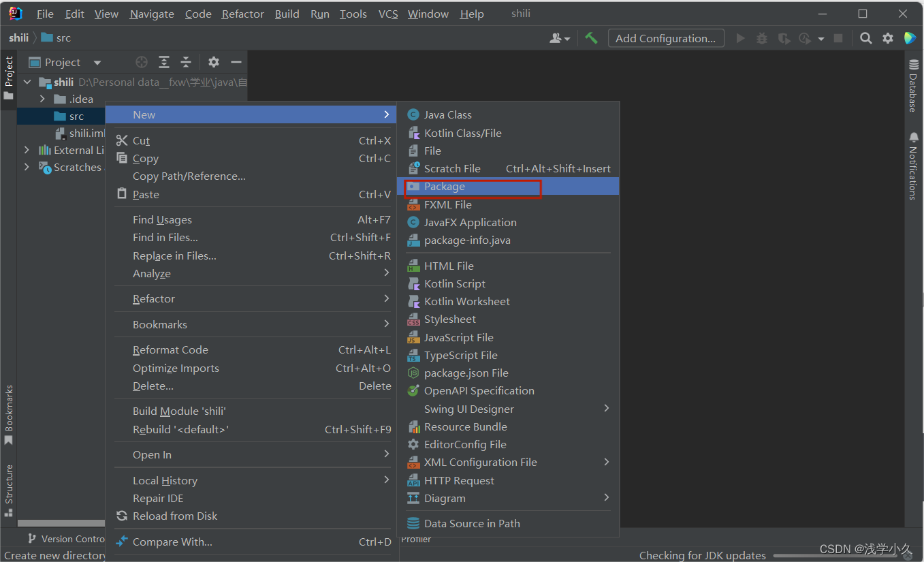Select Package from New submenu
This screenshot has height=562, width=924.
(x=507, y=186)
